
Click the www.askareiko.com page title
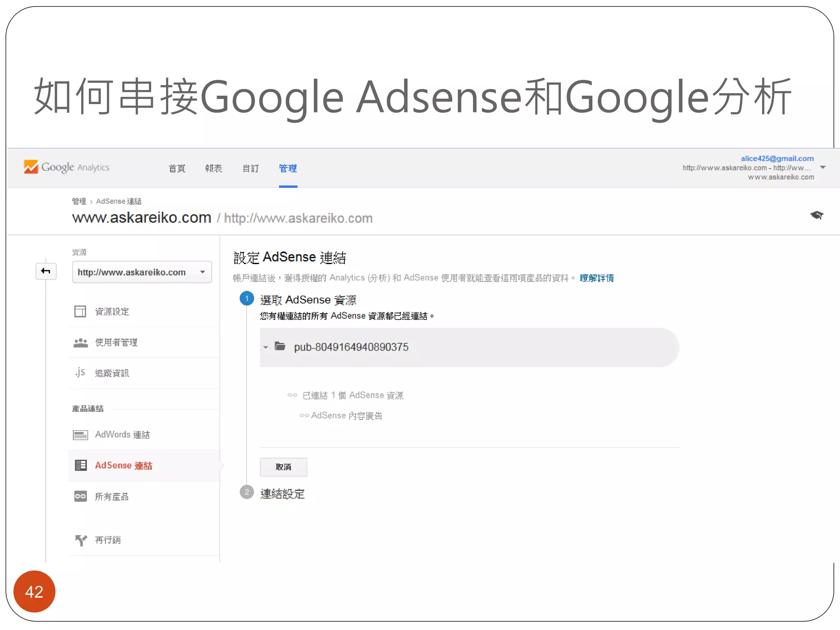click(x=142, y=217)
